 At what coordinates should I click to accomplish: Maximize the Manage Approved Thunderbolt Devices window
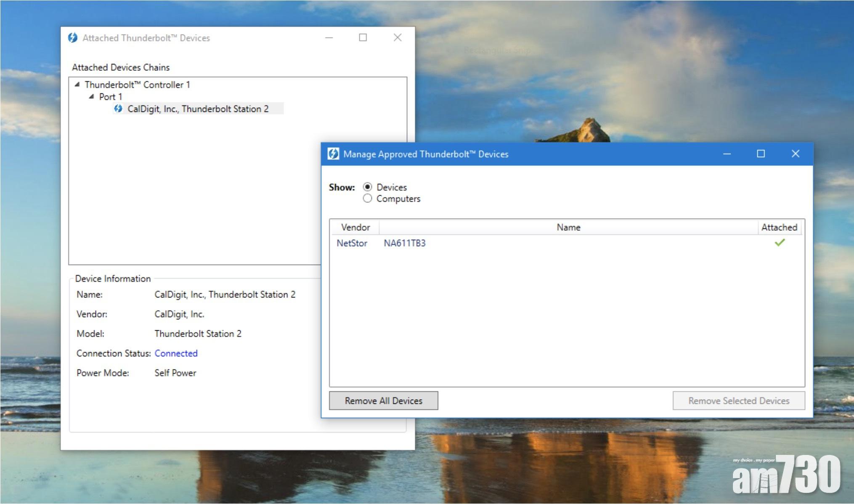click(761, 154)
